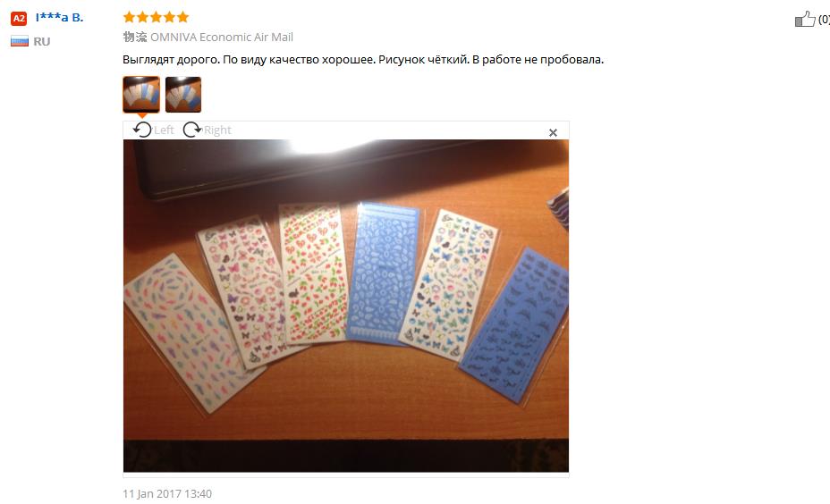Click the first orange rating star

(129, 18)
